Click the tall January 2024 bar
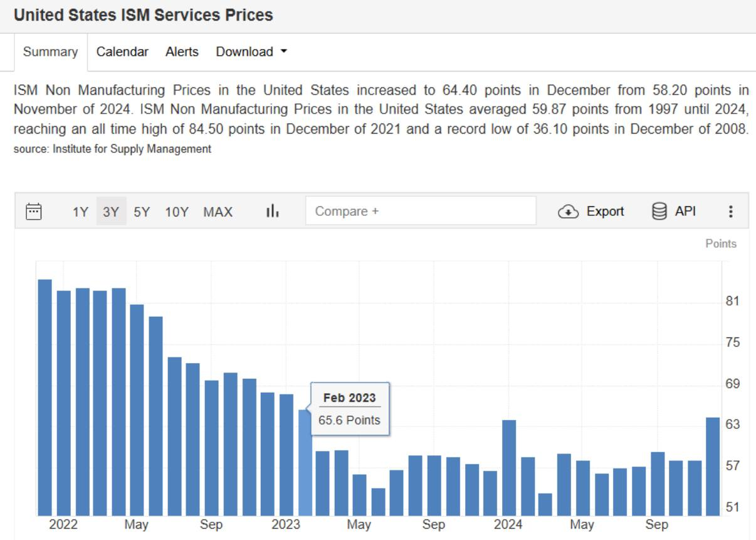 coord(509,467)
